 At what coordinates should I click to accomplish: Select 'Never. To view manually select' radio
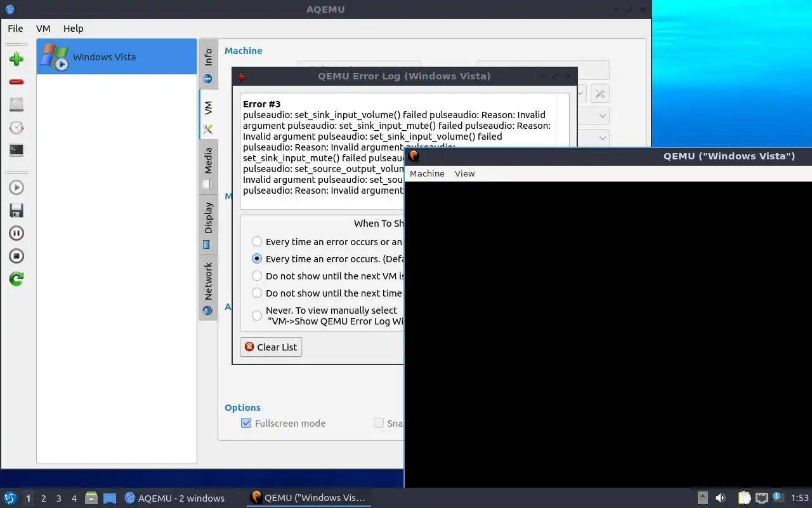coord(257,316)
